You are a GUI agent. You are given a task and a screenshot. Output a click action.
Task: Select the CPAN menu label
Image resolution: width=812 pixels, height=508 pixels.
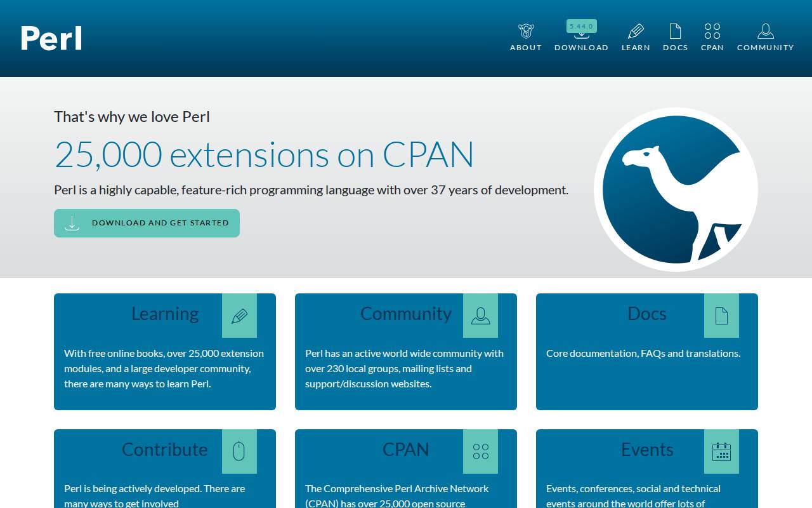(x=712, y=48)
